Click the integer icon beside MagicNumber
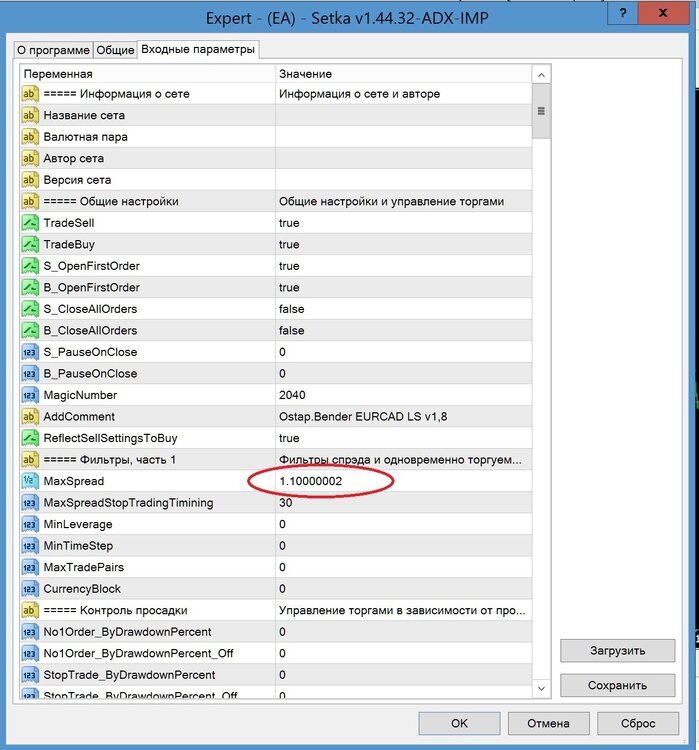The height and width of the screenshot is (750, 699). [30, 395]
